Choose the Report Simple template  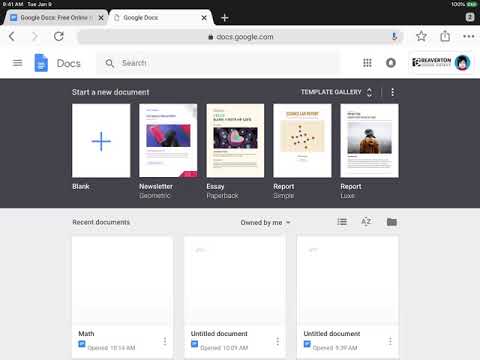(x=302, y=141)
